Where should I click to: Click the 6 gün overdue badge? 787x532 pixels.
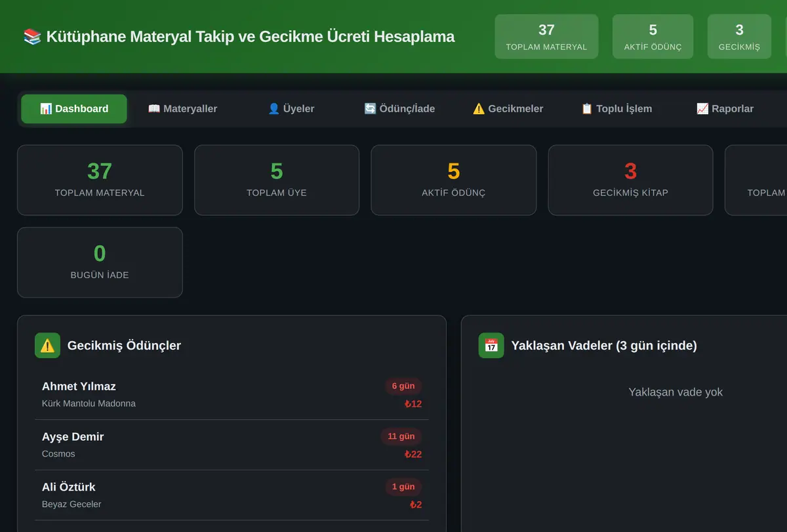403,386
